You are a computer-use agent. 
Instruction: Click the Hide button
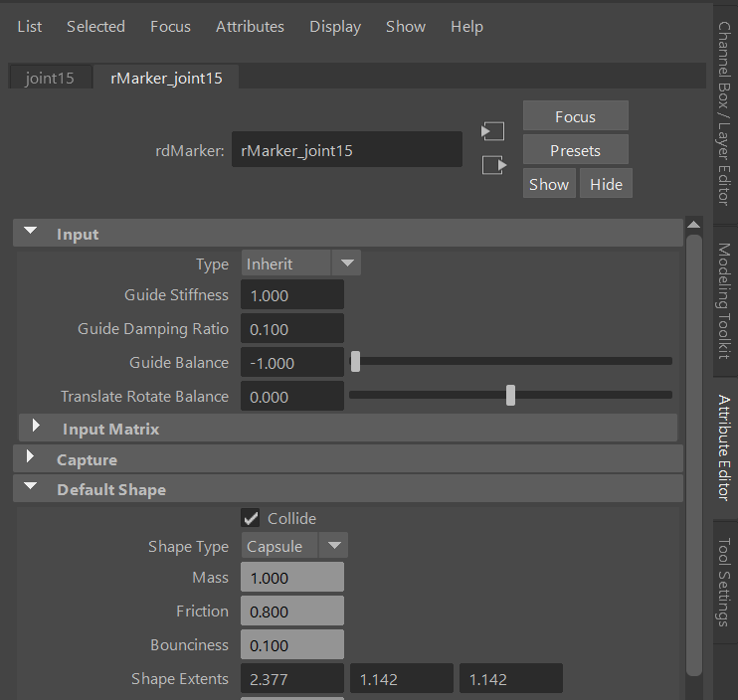(606, 184)
